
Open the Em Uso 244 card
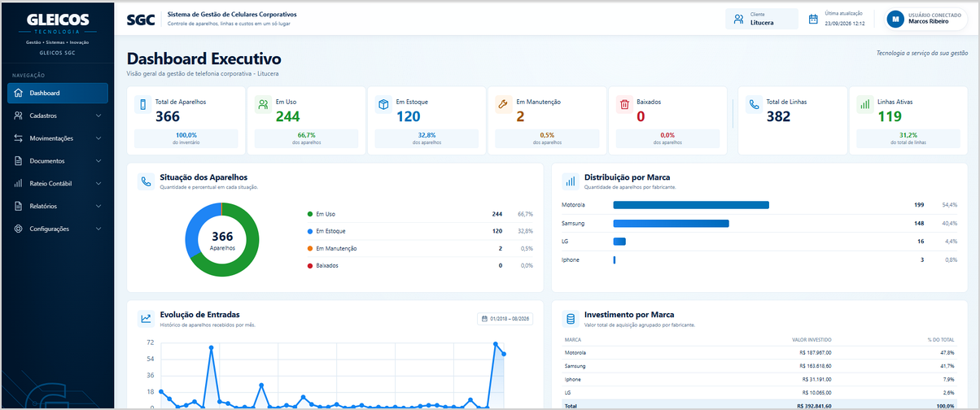click(306, 120)
